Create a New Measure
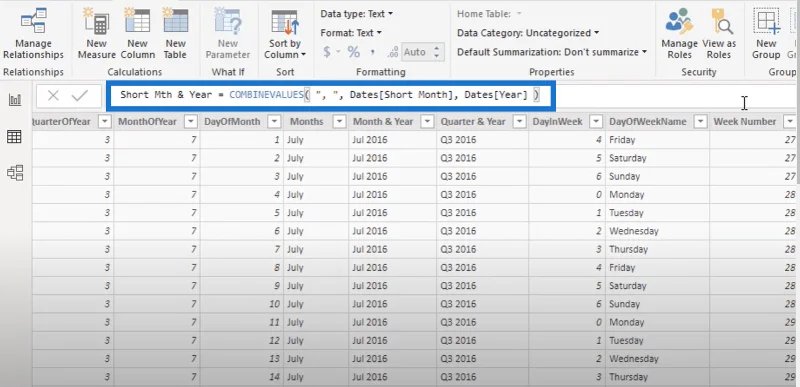The height and width of the screenshot is (387, 800). (x=96, y=35)
